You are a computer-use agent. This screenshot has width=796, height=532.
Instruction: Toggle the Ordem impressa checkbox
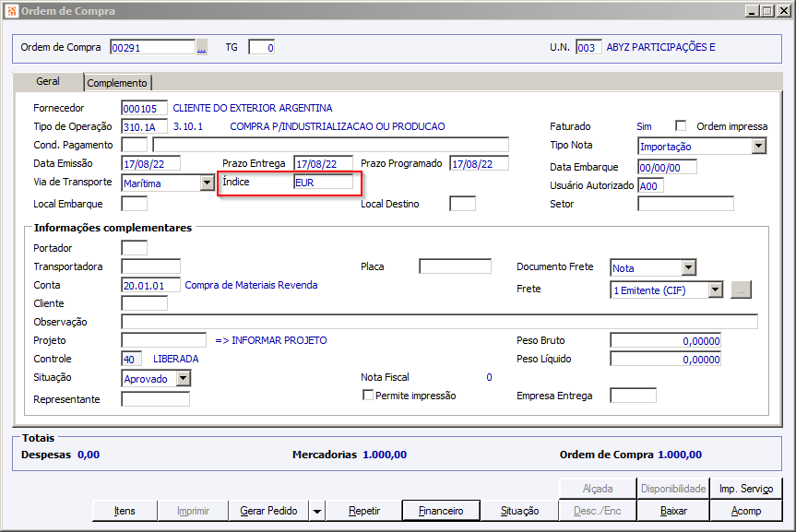pyautogui.click(x=681, y=126)
